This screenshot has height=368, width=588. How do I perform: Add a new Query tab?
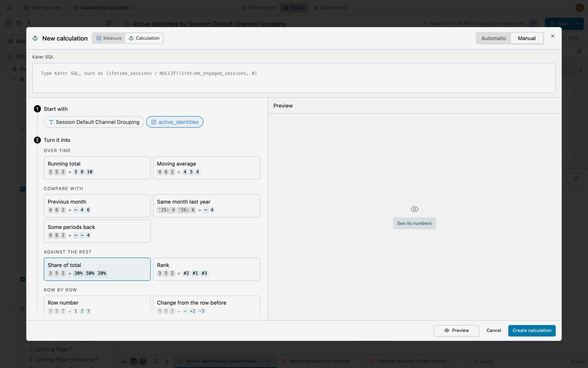[x=484, y=361]
